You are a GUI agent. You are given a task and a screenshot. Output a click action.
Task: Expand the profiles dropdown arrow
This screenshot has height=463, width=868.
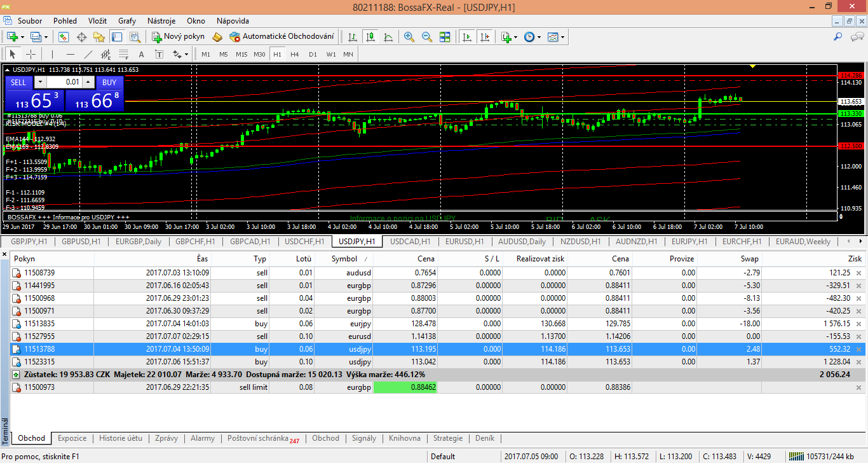[46, 37]
